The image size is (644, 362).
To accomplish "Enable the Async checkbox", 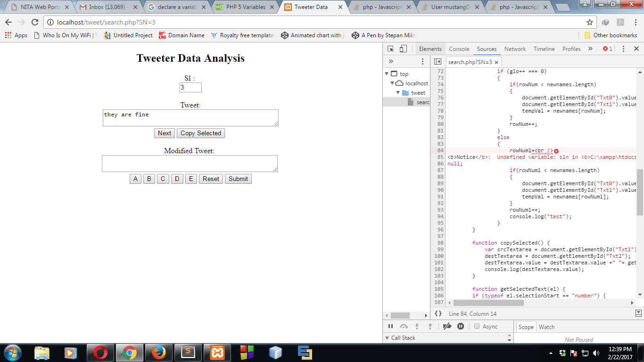I will 477,326.
